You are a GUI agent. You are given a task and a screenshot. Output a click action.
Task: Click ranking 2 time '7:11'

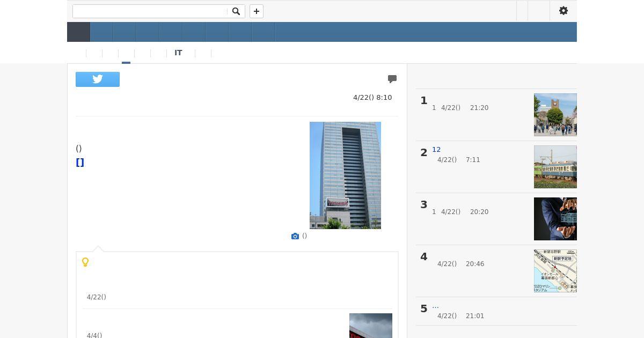(x=473, y=160)
